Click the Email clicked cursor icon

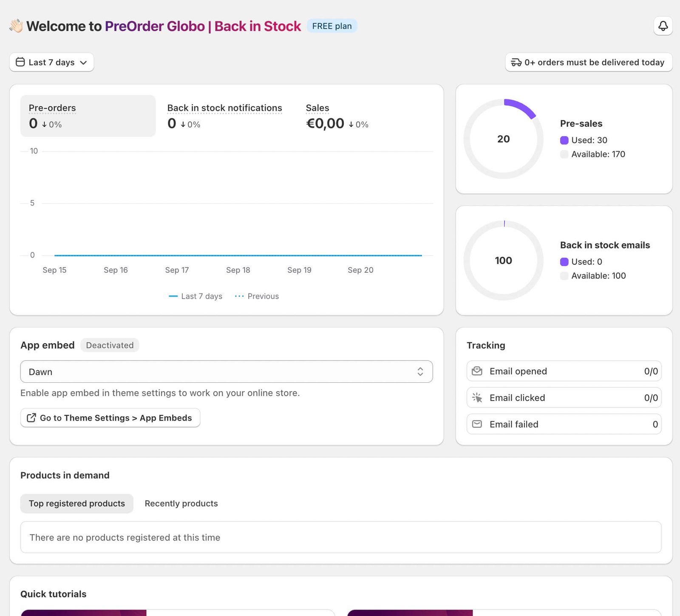point(477,398)
